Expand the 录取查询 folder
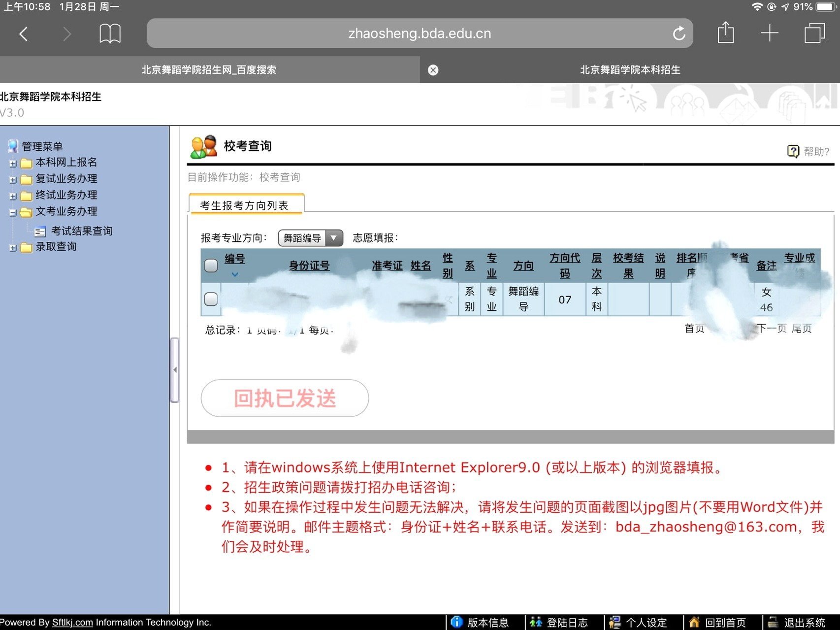Viewport: 840px width, 630px height. coord(13,248)
